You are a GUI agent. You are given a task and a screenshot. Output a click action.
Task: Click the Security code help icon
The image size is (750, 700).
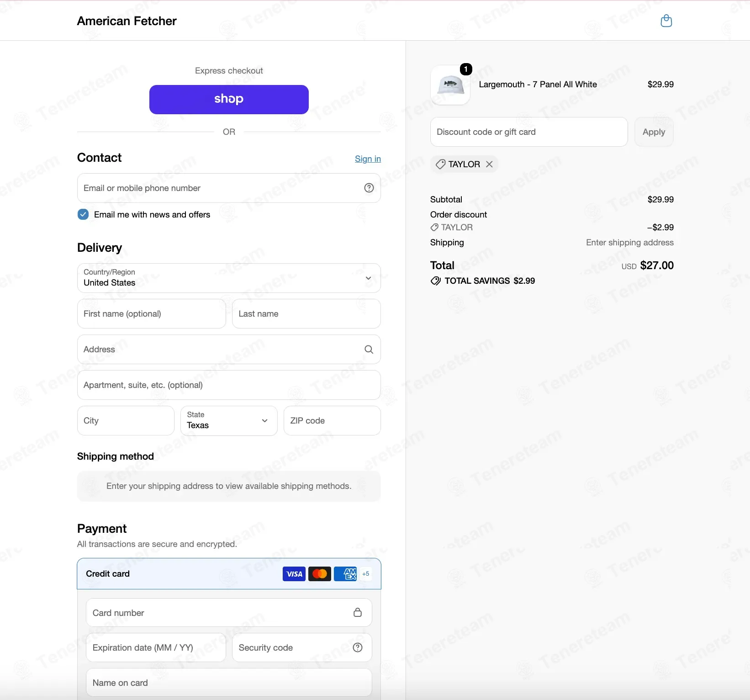358,647
